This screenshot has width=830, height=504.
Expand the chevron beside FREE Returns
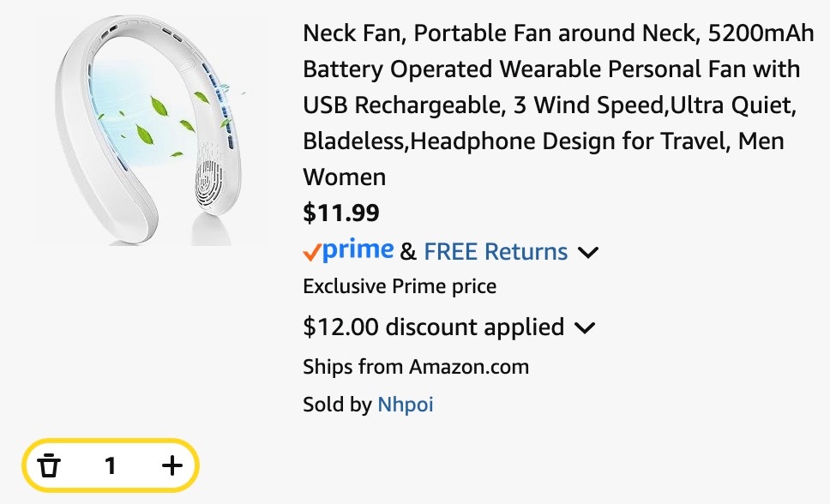click(588, 253)
